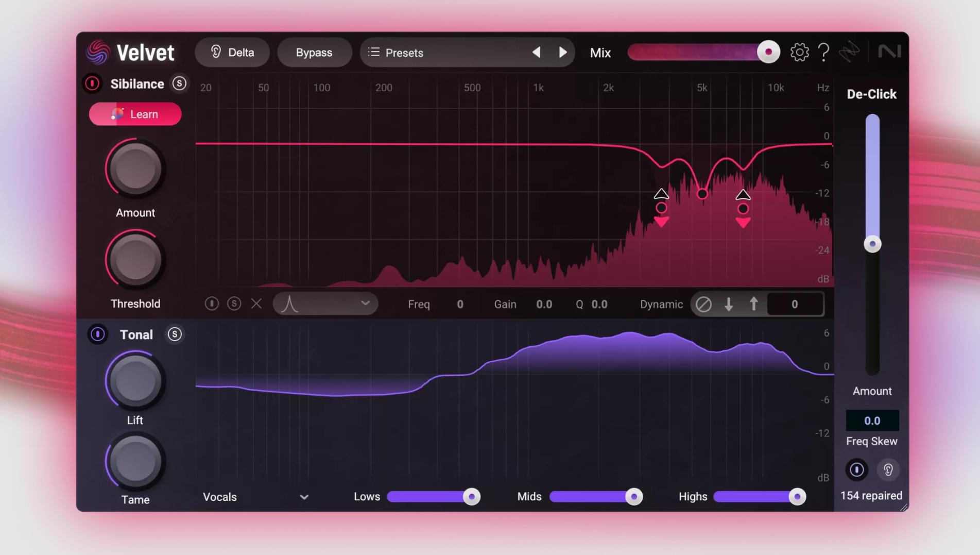Open band filter shape dropdown
980x555 pixels.
(325, 304)
